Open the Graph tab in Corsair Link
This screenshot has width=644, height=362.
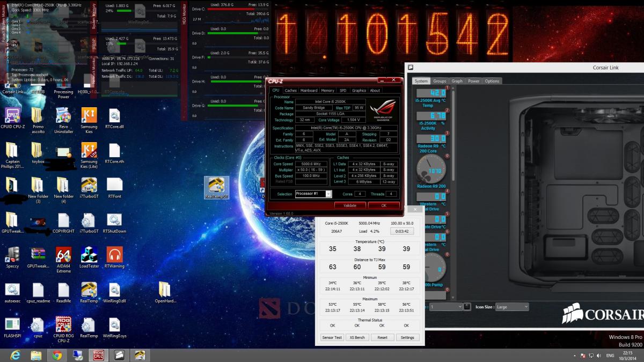[x=457, y=81]
